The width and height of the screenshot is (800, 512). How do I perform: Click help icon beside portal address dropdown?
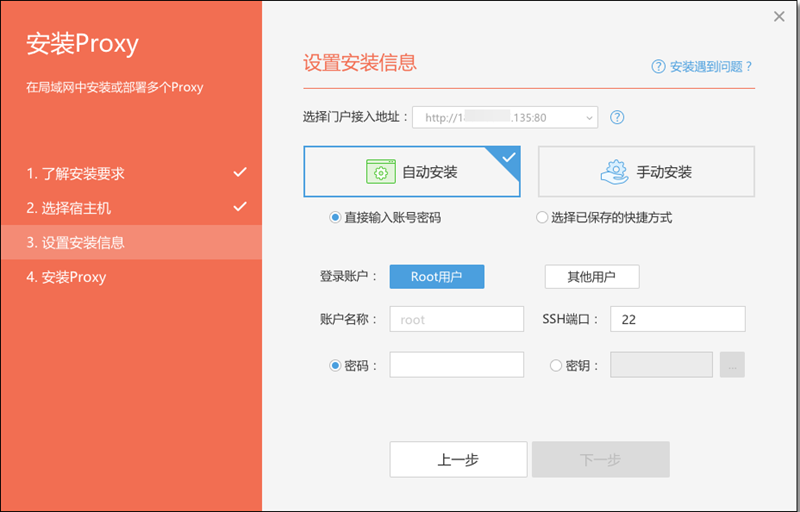click(x=617, y=117)
